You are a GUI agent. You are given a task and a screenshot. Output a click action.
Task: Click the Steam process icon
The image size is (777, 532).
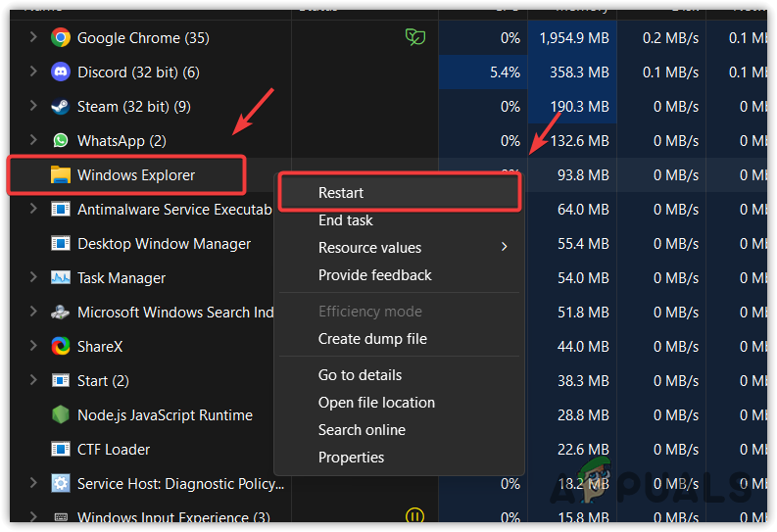coord(61,107)
